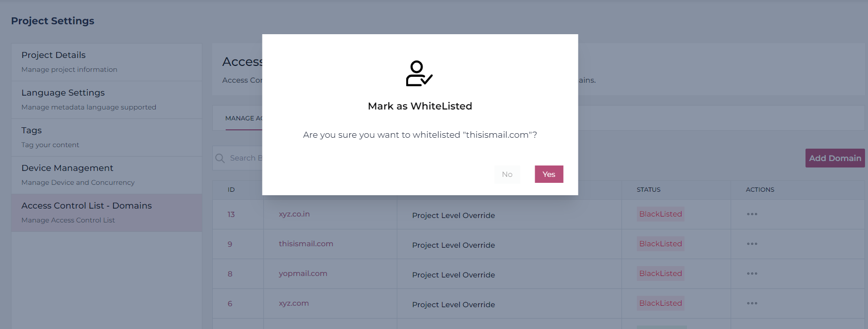Confirm whitelisting with the Yes button
The image size is (868, 329).
coord(549,174)
